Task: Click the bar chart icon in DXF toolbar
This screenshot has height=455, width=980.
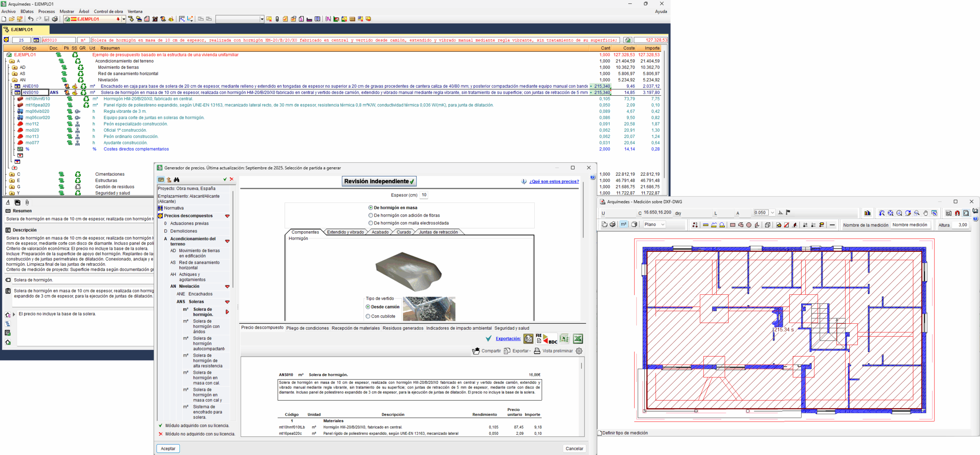Action: tap(867, 213)
